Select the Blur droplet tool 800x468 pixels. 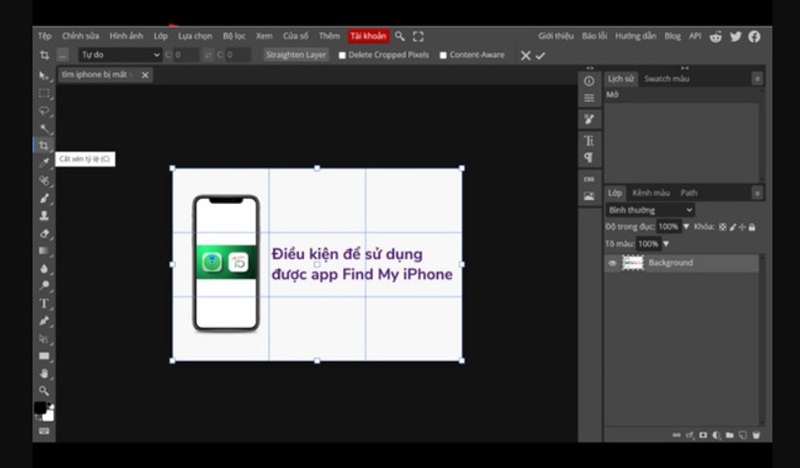pyautogui.click(x=44, y=268)
